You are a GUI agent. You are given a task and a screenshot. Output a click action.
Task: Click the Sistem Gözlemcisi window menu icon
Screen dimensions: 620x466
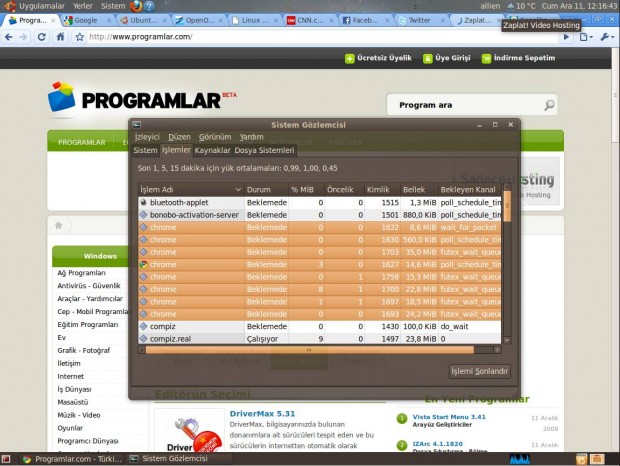pos(136,125)
